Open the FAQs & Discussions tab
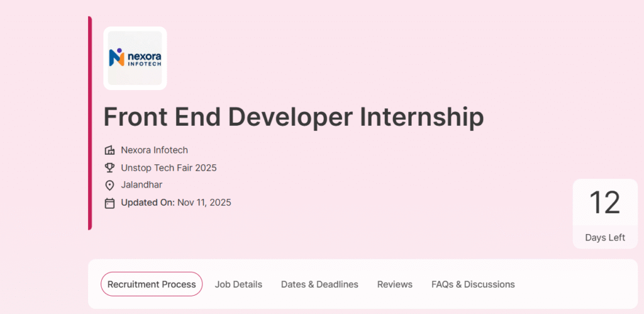 coord(473,284)
